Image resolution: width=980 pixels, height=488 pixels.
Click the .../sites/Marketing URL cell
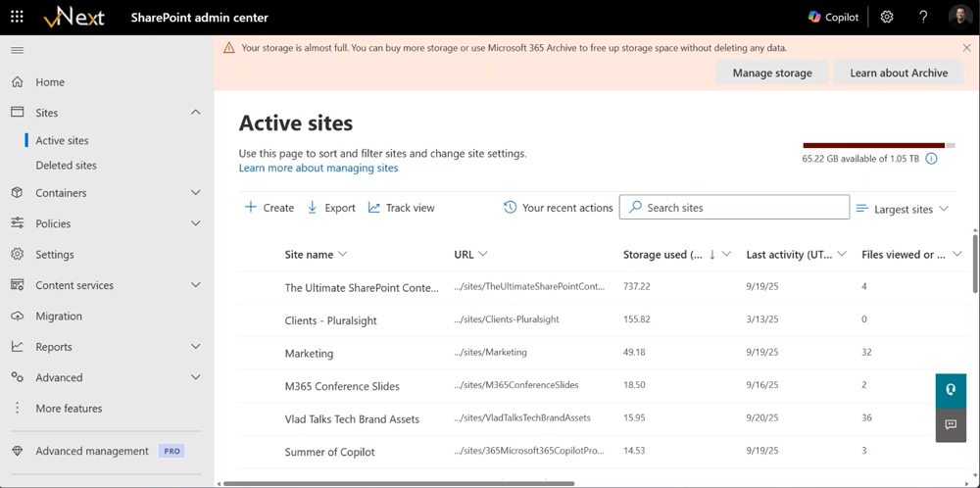tap(491, 353)
